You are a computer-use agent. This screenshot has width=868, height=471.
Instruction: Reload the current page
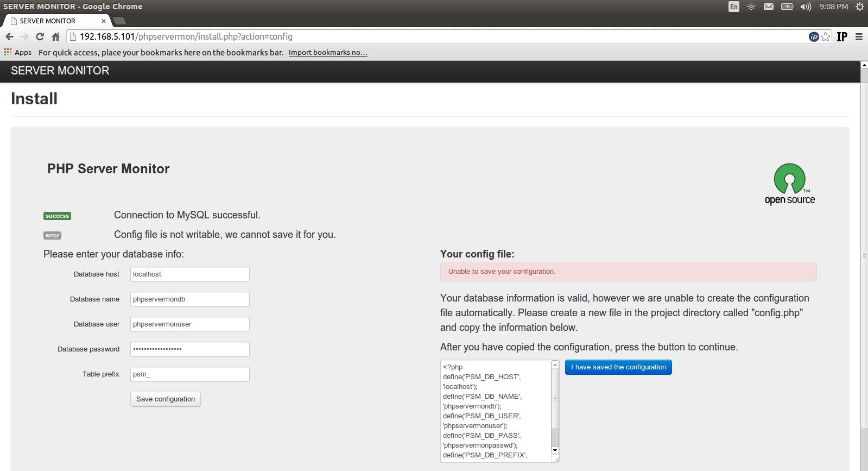pyautogui.click(x=40, y=36)
